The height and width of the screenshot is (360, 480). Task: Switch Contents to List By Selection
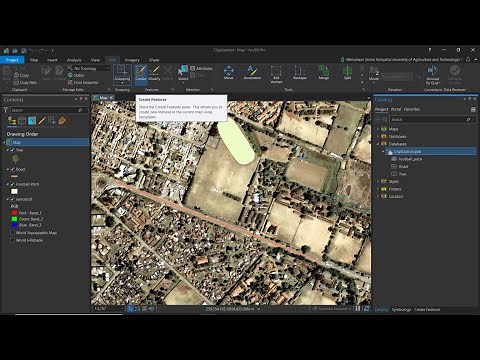click(x=32, y=121)
